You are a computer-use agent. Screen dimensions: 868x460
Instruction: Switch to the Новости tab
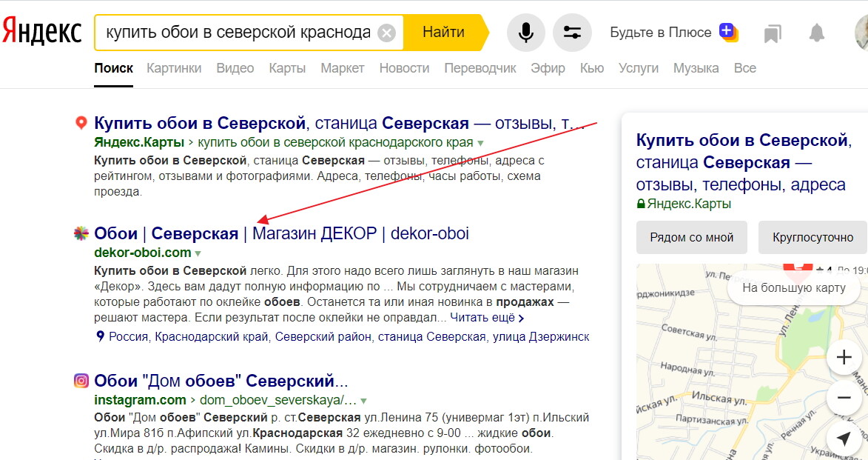point(404,68)
